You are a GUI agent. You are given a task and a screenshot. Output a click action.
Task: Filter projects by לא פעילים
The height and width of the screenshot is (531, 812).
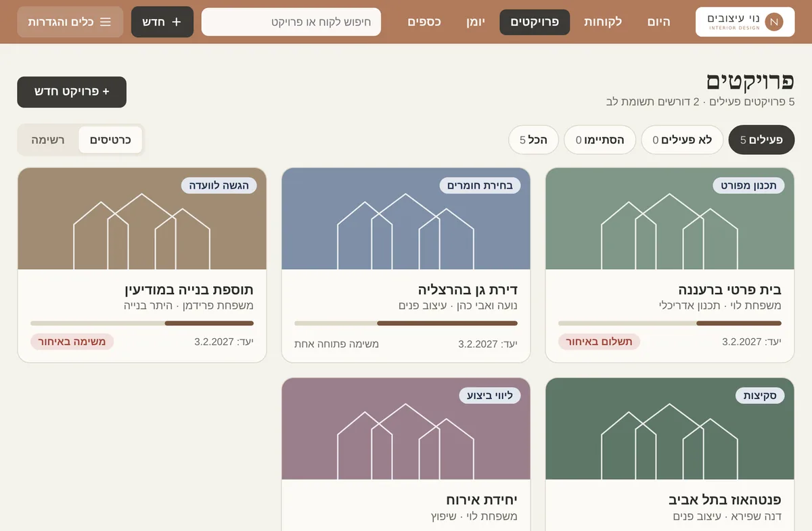(x=682, y=140)
